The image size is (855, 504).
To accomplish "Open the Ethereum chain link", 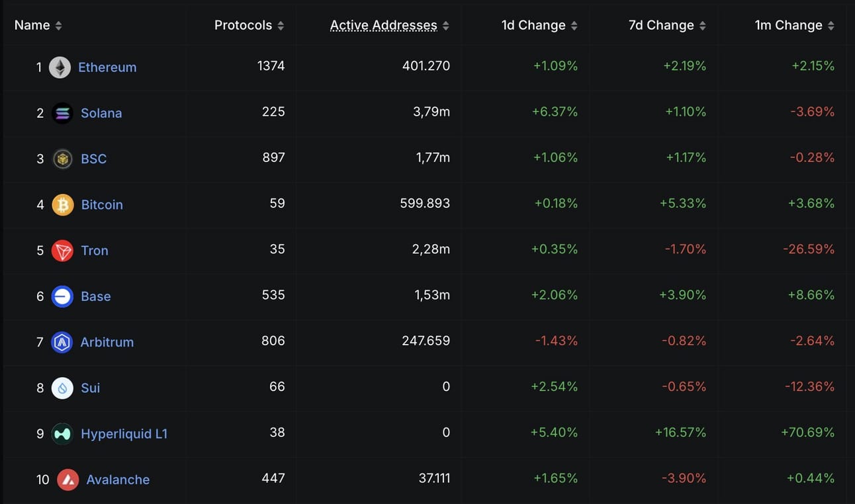I will point(107,67).
